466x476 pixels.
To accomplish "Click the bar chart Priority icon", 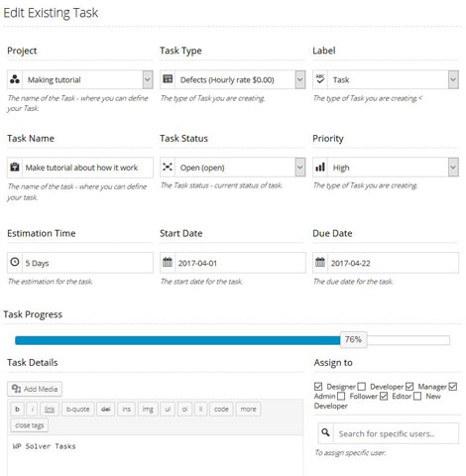I will click(x=320, y=167).
